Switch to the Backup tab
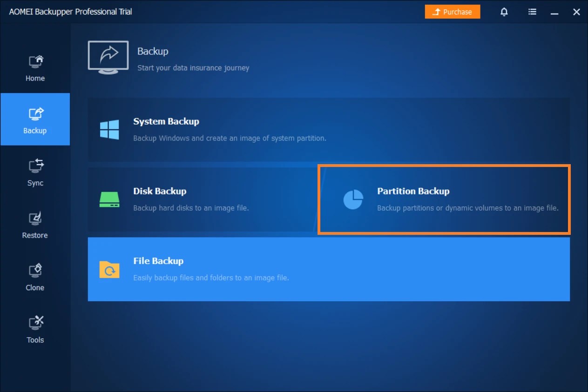Viewport: 588px width, 392px height. point(35,119)
